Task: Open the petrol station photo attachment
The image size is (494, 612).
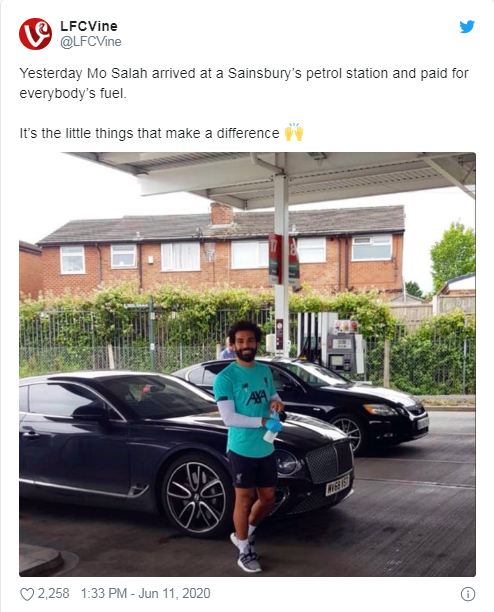Action: (x=247, y=364)
